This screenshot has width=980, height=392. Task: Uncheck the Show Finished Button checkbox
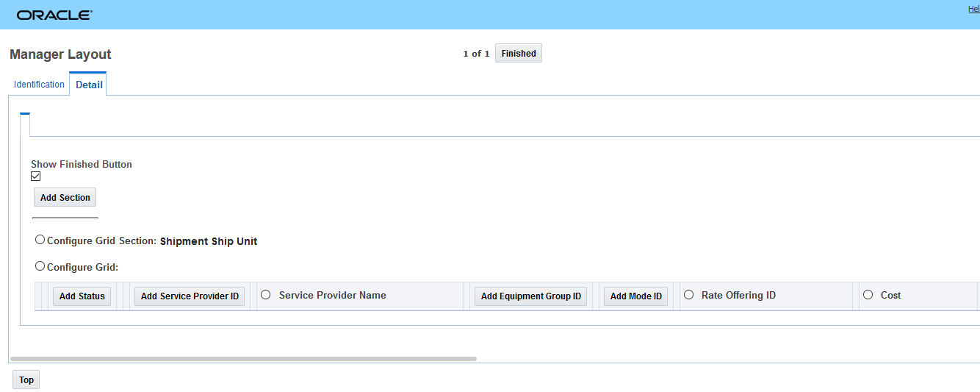36,177
